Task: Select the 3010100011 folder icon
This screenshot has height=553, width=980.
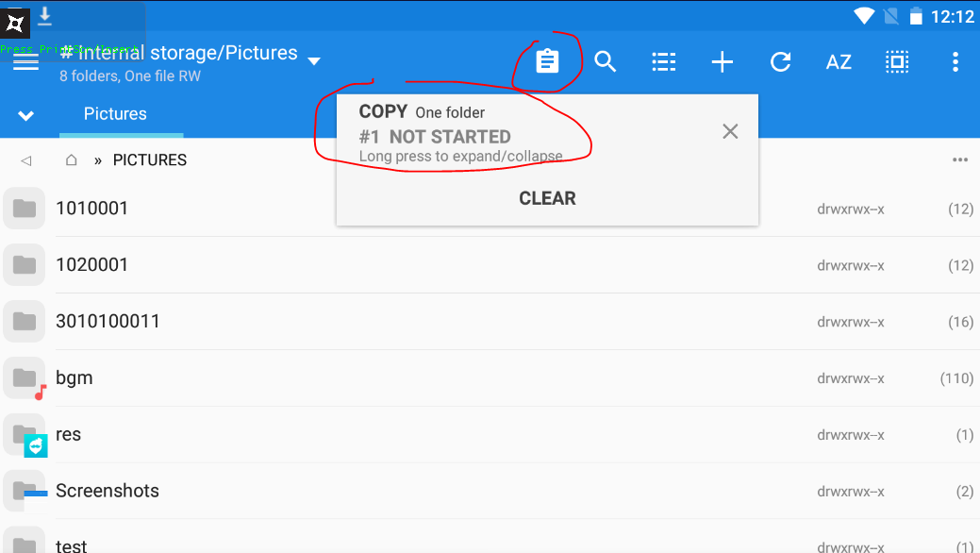Action: (25, 322)
